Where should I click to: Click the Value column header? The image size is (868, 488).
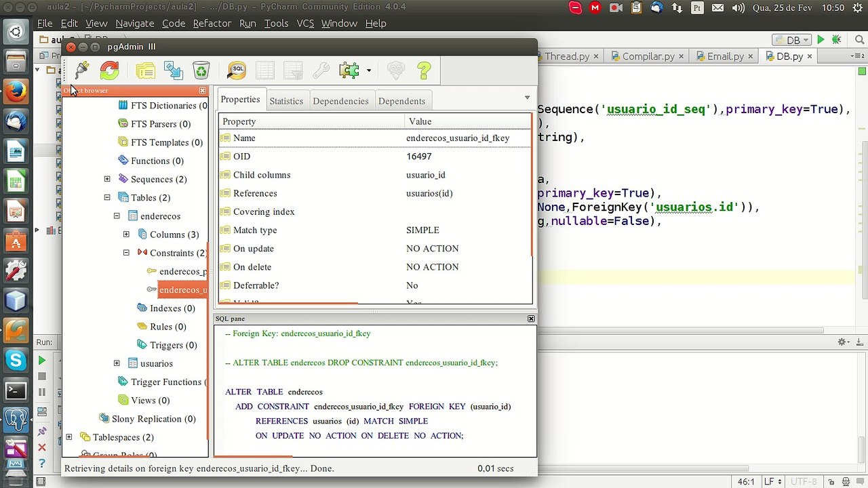468,121
